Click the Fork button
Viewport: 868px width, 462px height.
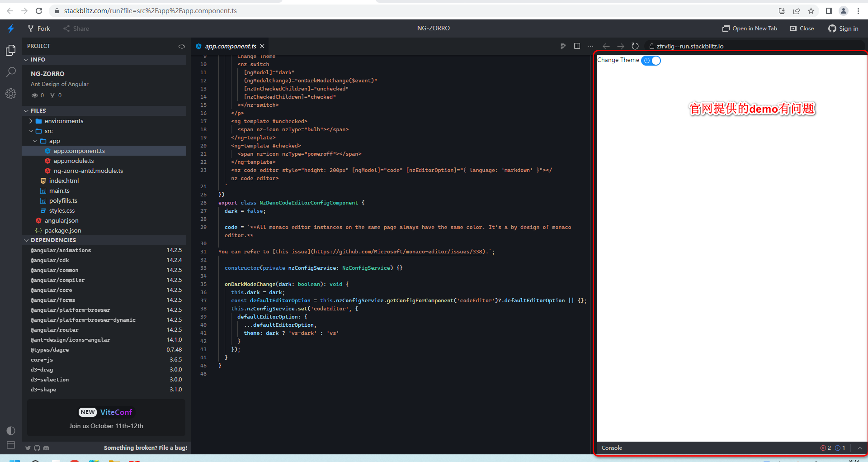click(38, 28)
